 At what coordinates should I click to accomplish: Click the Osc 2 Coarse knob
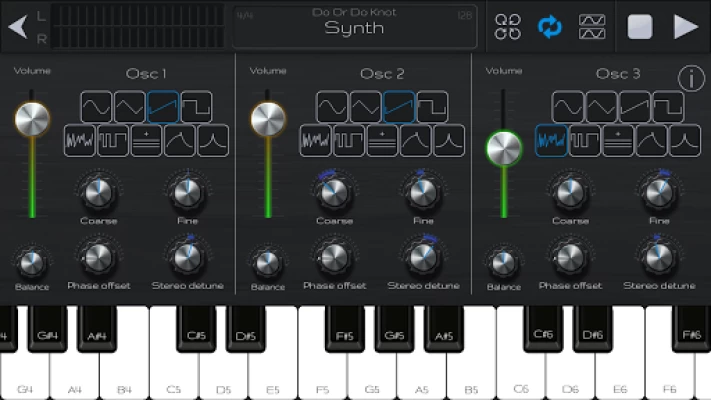click(334, 193)
